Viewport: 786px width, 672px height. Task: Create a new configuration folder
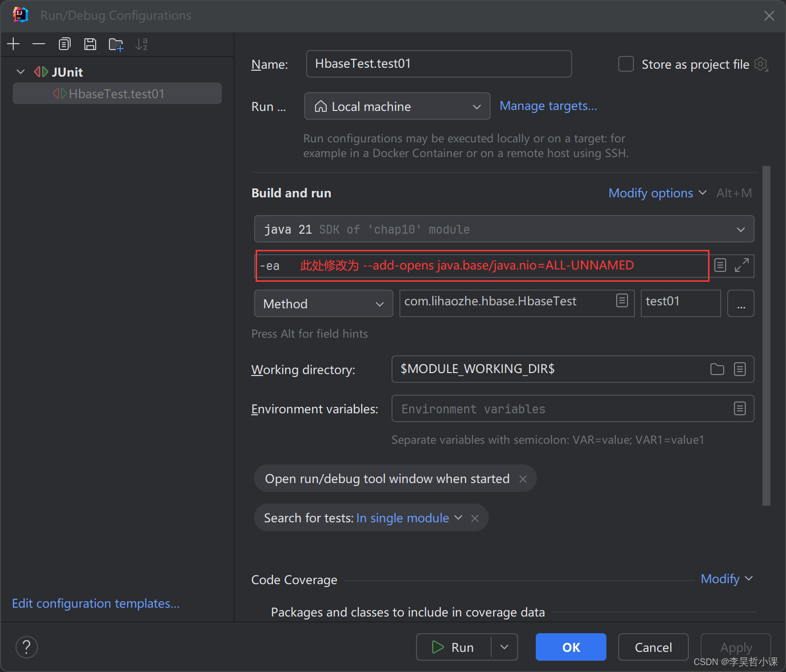click(116, 44)
